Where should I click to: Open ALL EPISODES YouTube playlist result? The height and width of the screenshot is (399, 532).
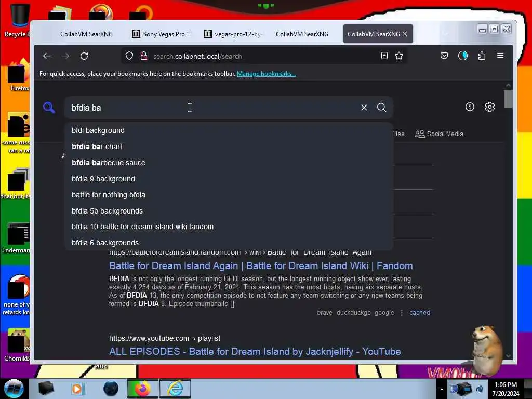pos(255,352)
